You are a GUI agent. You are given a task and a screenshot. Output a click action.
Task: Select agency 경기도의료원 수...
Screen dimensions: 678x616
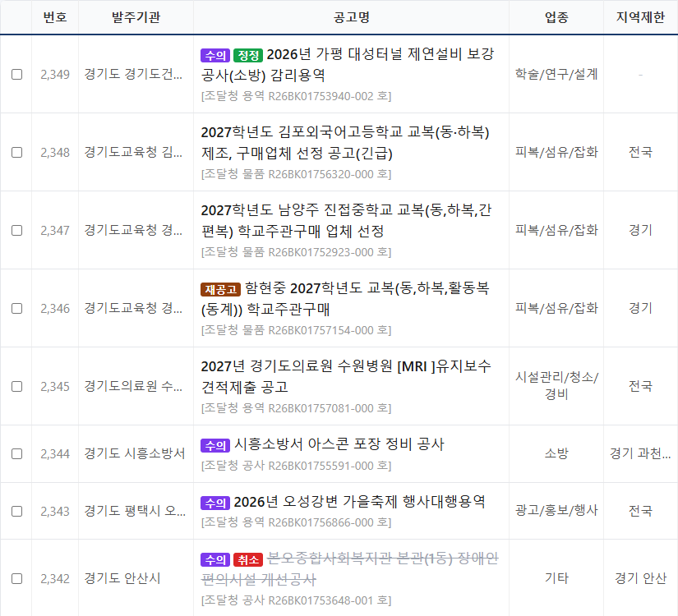[x=133, y=387]
